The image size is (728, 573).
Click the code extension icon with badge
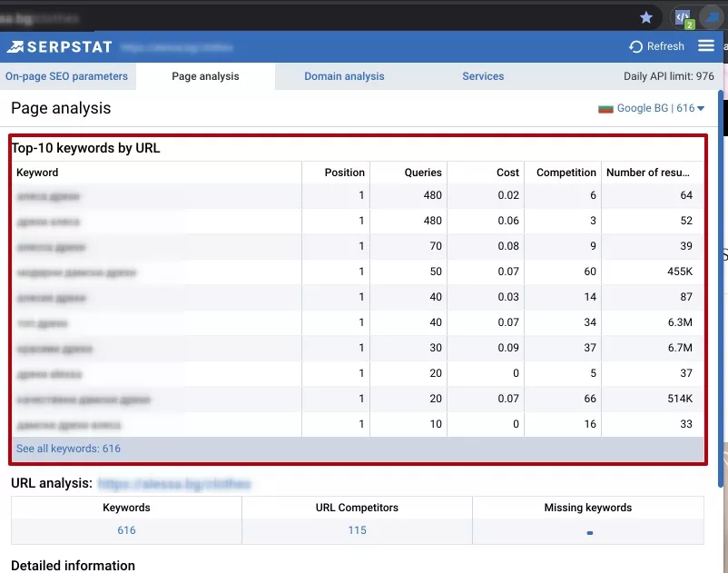pyautogui.click(x=683, y=18)
